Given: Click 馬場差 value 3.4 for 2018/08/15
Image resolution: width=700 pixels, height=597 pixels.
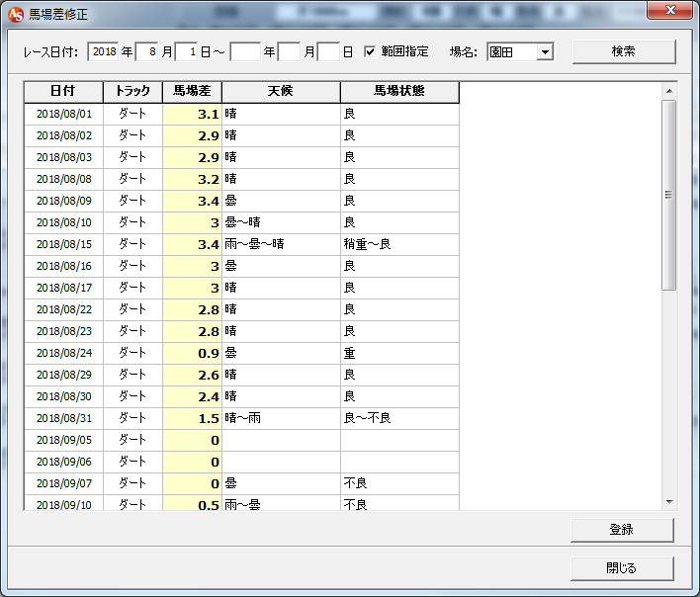Looking at the screenshot, I should (192, 245).
